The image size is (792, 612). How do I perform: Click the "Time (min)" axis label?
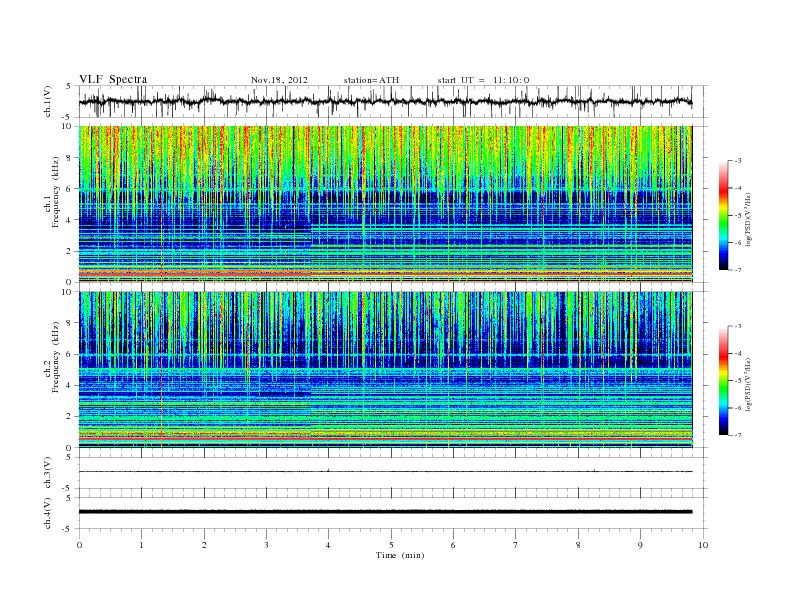coord(400,555)
